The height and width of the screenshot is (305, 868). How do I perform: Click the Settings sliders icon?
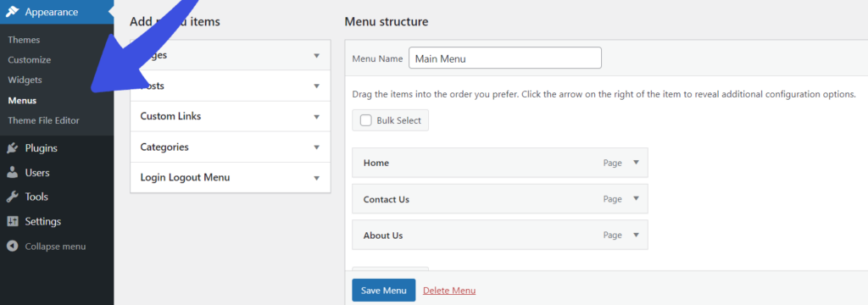point(12,221)
